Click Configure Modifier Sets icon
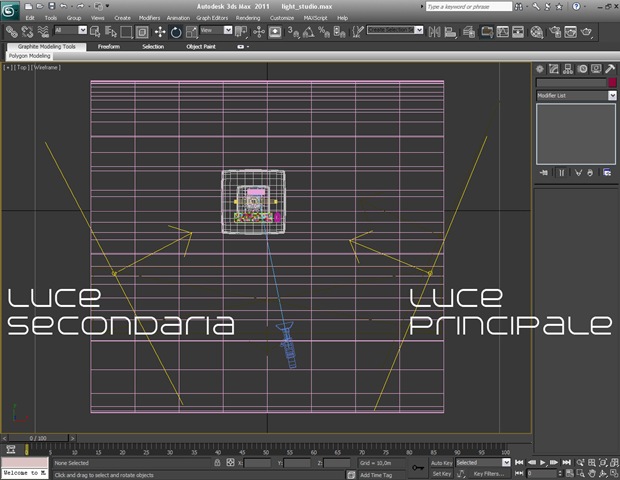 [x=607, y=172]
